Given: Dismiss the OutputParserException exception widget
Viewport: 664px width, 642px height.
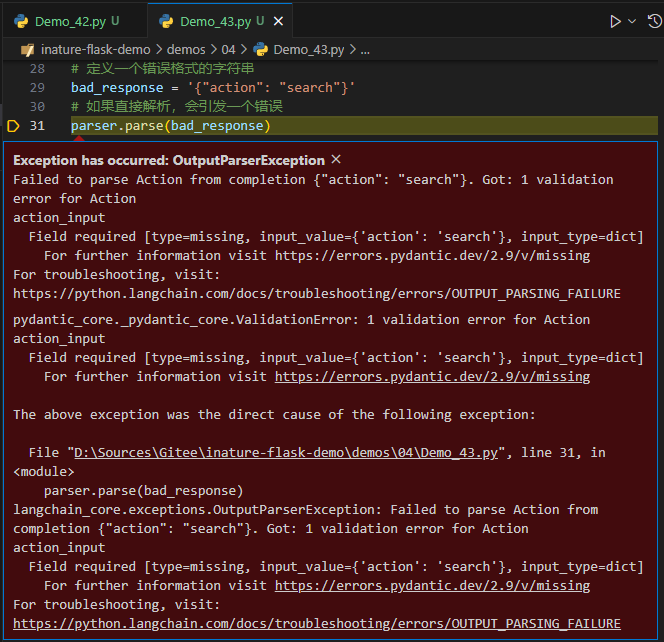Looking at the screenshot, I should pos(336,160).
